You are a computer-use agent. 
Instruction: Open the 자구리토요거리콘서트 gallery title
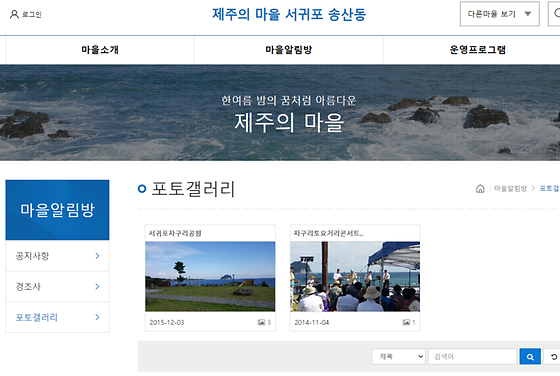point(328,234)
